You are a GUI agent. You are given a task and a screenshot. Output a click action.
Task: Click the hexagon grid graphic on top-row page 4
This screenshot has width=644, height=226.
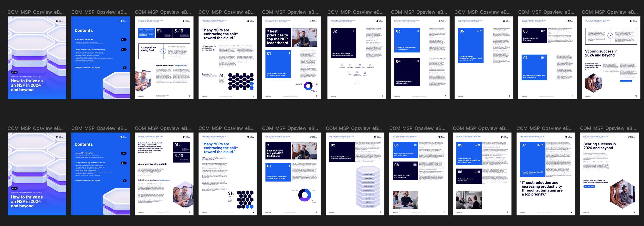pyautogui.click(x=241, y=81)
